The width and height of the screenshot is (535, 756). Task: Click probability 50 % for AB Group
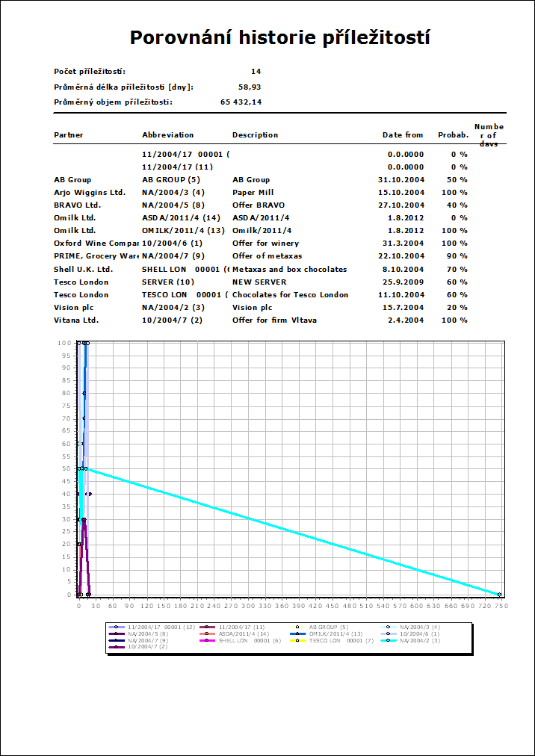(x=458, y=180)
